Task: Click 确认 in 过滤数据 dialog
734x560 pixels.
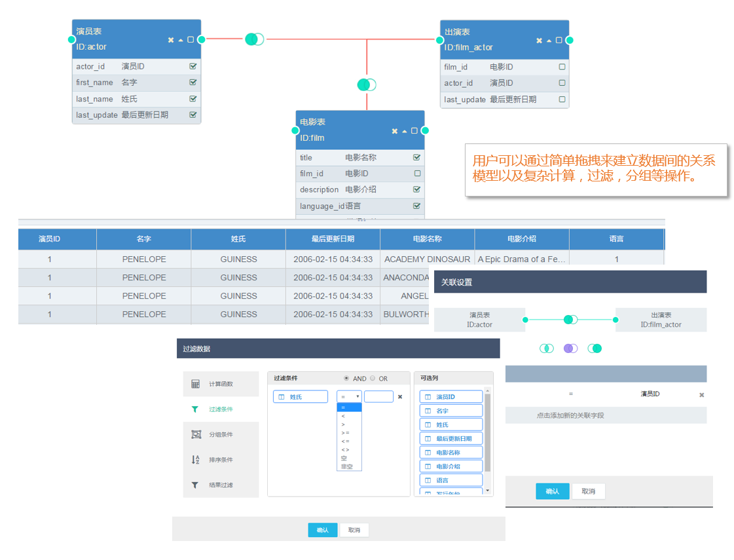Action: [322, 530]
